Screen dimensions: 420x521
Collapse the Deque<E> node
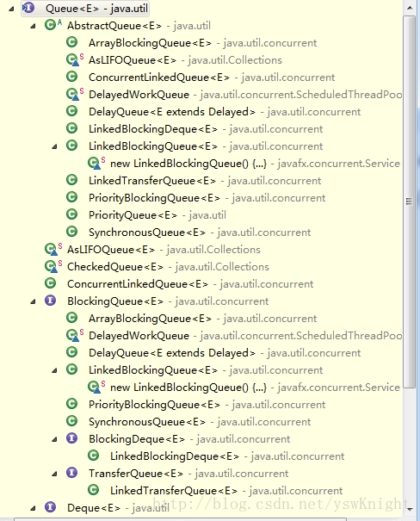coord(33,509)
